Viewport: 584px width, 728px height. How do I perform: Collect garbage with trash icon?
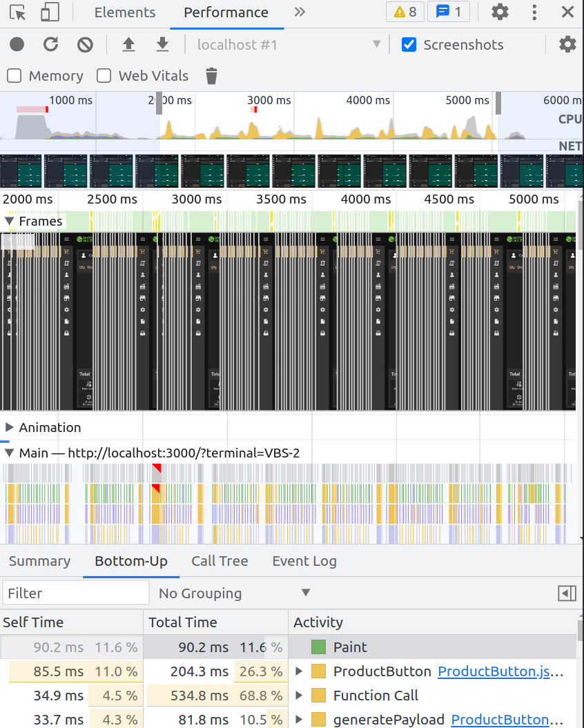[x=211, y=76]
